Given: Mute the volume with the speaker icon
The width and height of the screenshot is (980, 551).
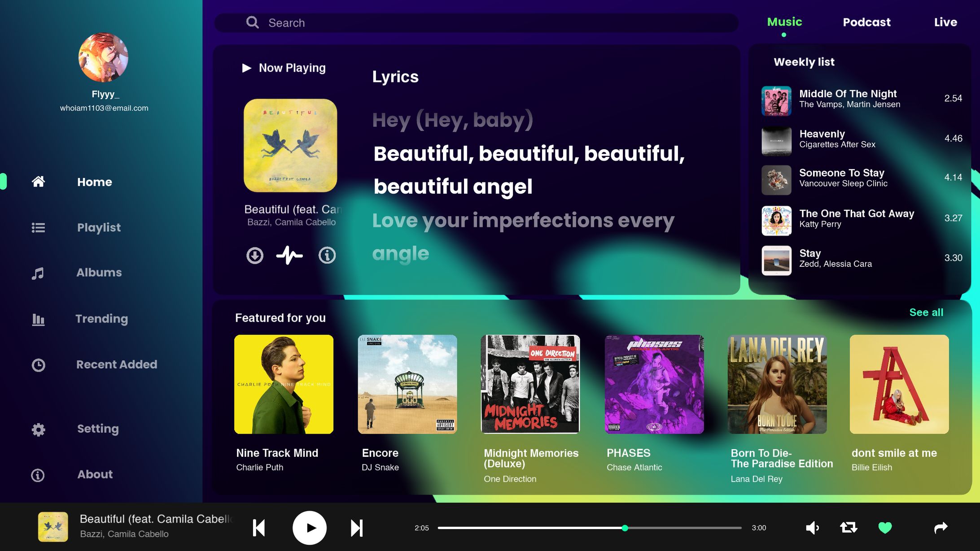Looking at the screenshot, I should pyautogui.click(x=812, y=528).
